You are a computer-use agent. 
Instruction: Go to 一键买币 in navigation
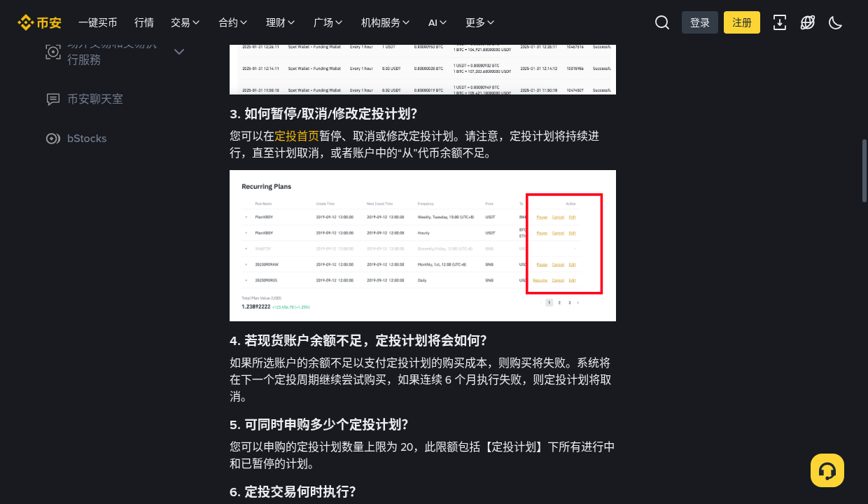pos(98,22)
